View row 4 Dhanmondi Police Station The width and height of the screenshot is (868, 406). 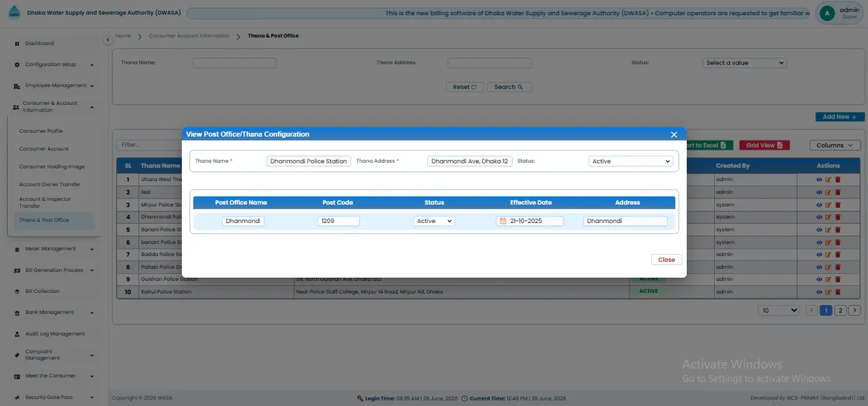tap(819, 217)
